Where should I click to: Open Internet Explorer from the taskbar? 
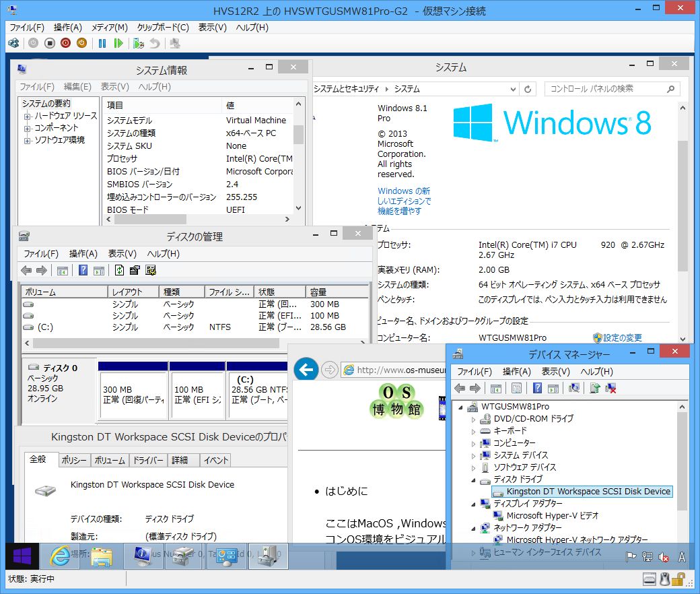click(59, 556)
